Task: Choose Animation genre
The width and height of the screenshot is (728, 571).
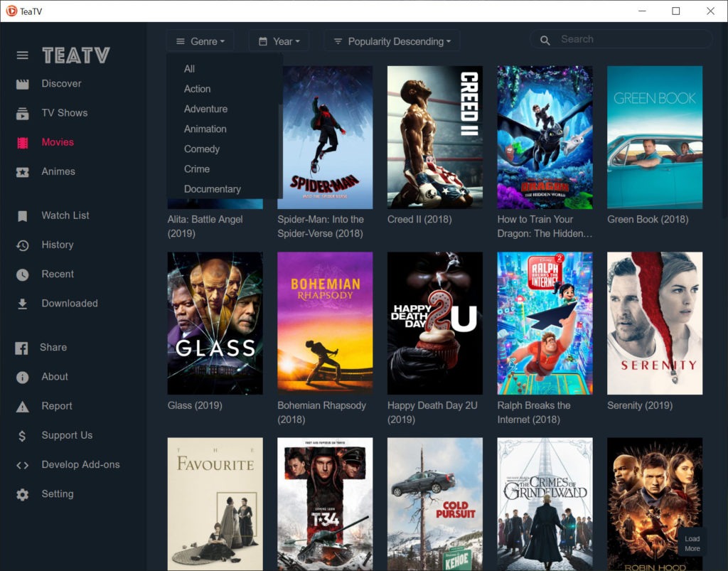Action: 205,129
